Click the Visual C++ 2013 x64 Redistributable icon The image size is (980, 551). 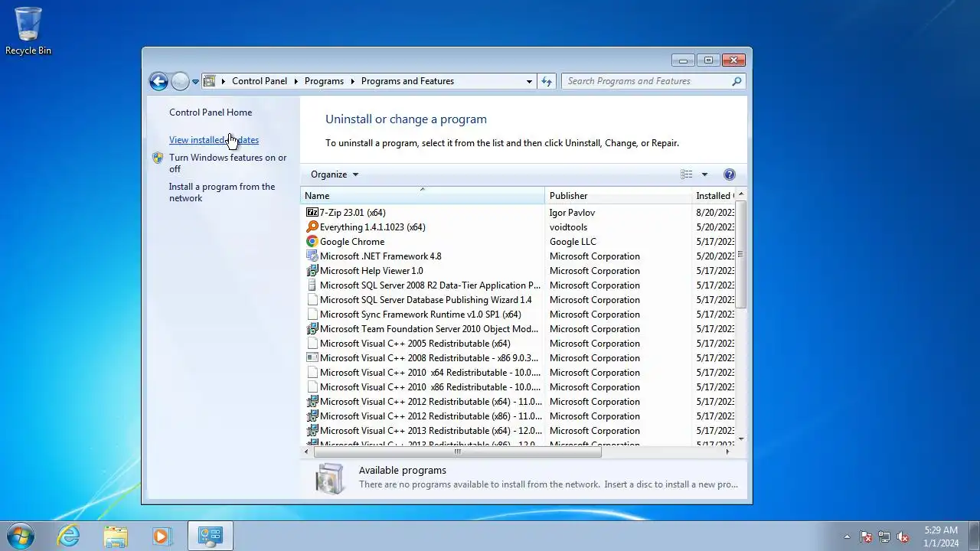[x=312, y=430]
